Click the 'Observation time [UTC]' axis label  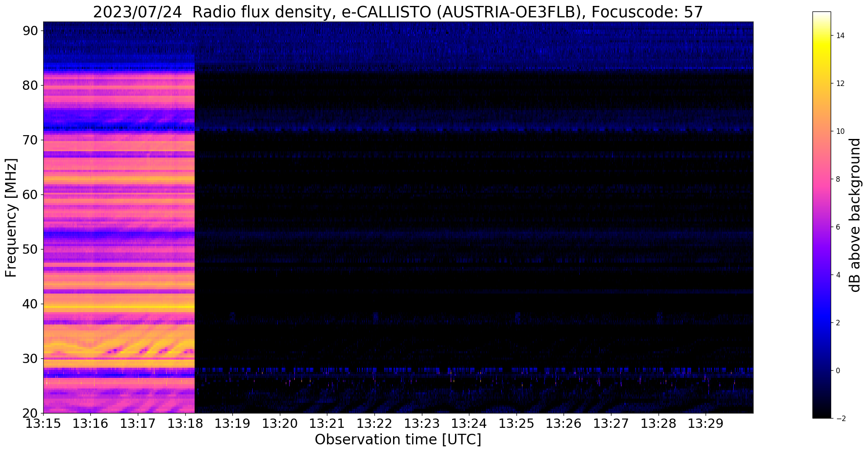point(398,440)
